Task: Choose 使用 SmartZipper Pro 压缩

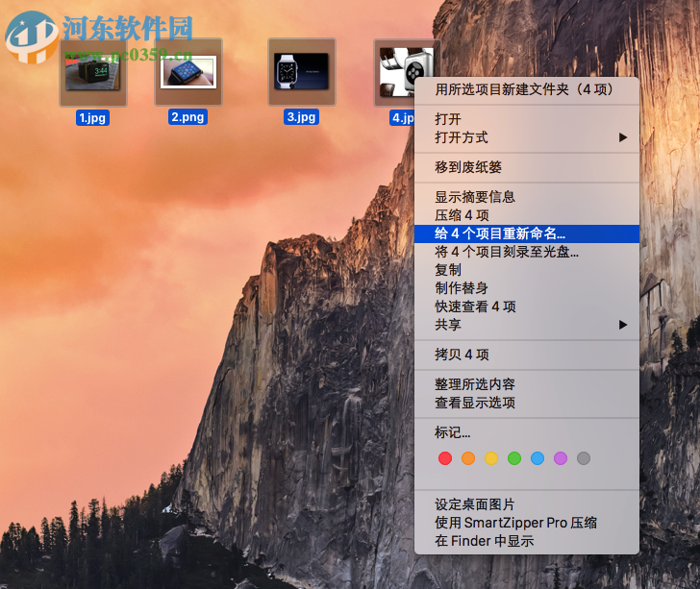Action: point(527,523)
